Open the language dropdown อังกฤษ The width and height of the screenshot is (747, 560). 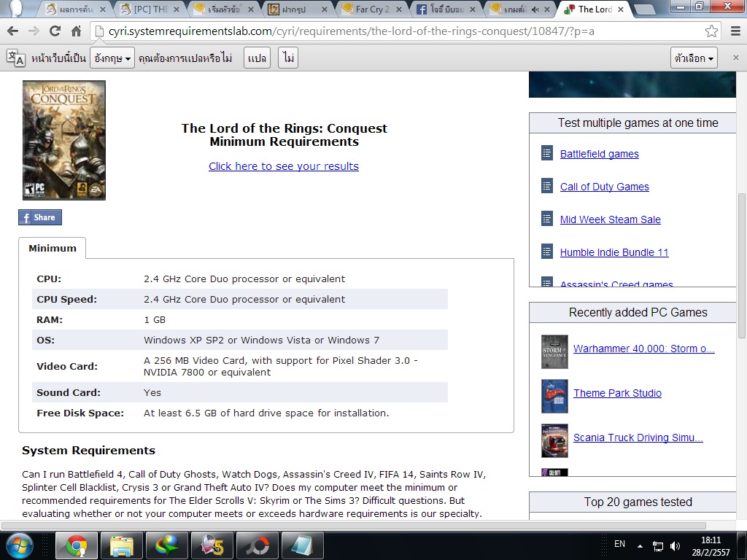coord(112,58)
